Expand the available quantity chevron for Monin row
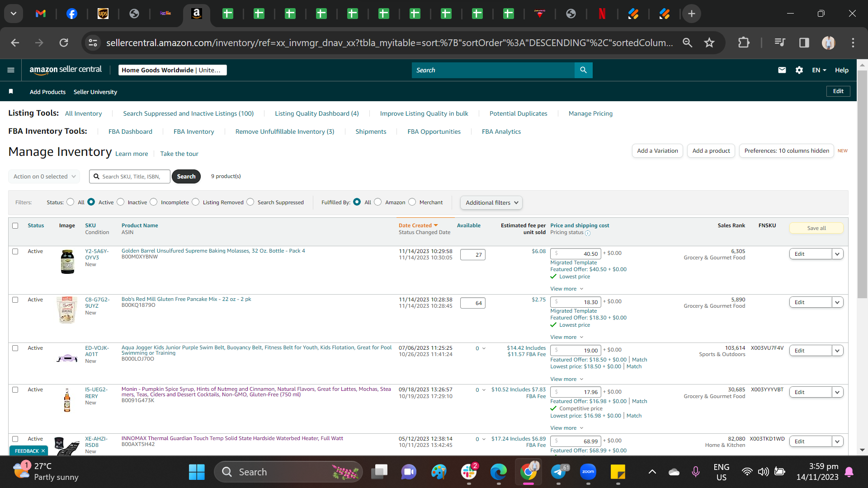The width and height of the screenshot is (868, 488). pos(484,390)
